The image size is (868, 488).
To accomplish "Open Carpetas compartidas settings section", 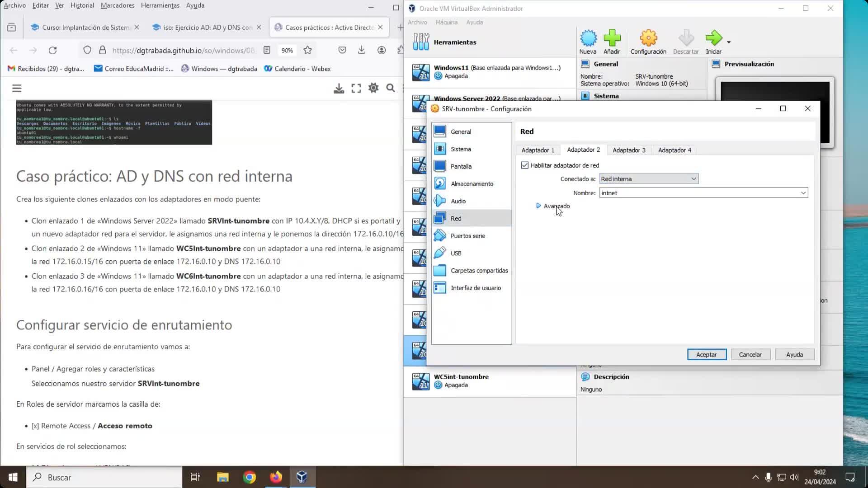I will tap(479, 271).
